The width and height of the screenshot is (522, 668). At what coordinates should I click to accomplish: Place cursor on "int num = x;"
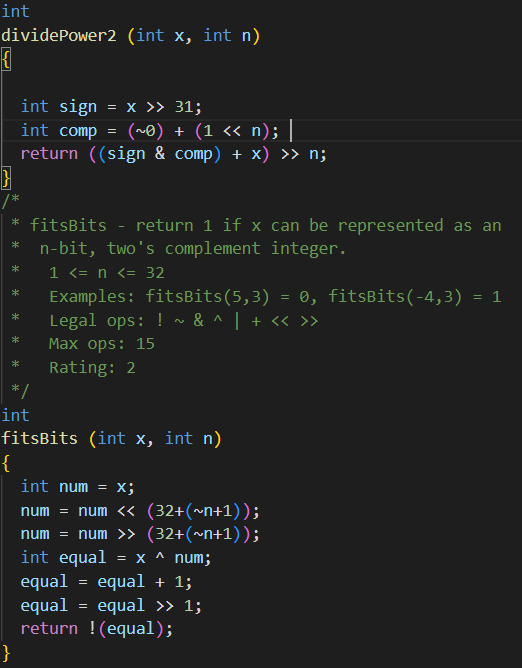click(78, 487)
